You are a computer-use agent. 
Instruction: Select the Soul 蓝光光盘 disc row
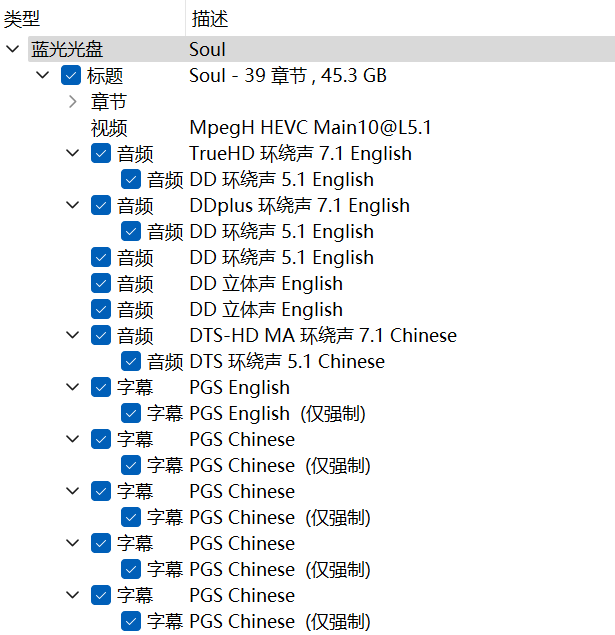coord(321,49)
